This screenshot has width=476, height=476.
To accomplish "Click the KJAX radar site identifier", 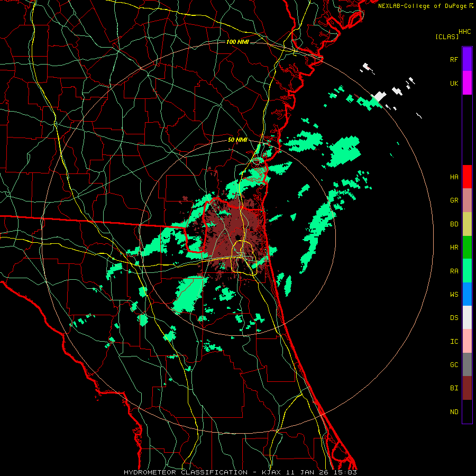I will coord(271,472).
